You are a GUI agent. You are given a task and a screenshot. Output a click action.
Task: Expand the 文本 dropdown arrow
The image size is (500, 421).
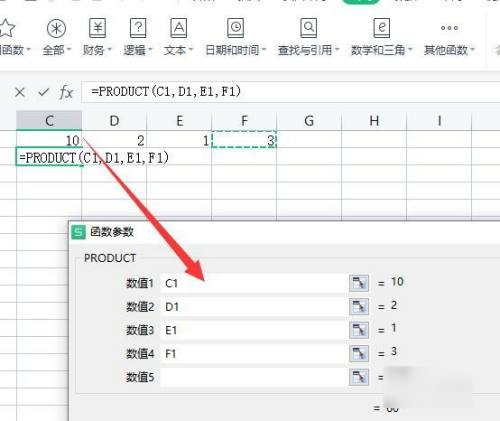point(191,50)
